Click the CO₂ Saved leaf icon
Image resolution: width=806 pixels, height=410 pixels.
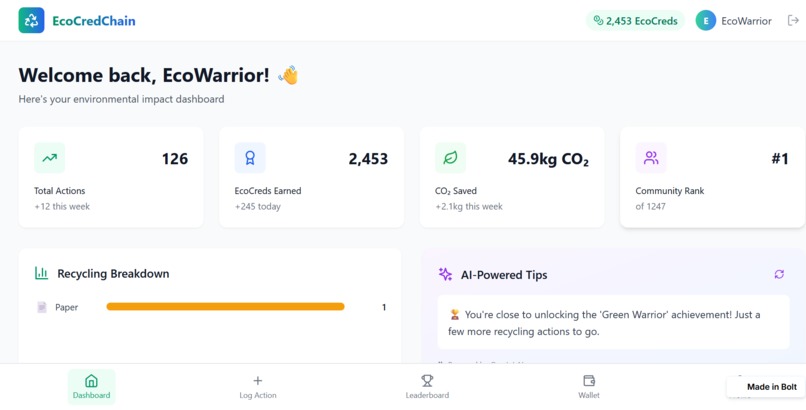pos(450,158)
